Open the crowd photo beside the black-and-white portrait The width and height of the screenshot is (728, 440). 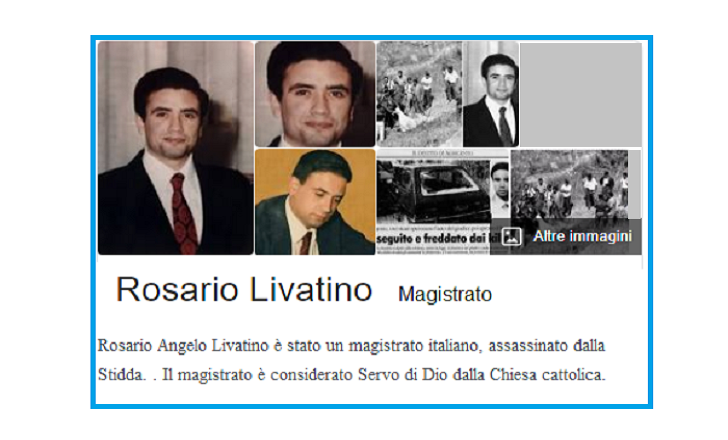(419, 94)
